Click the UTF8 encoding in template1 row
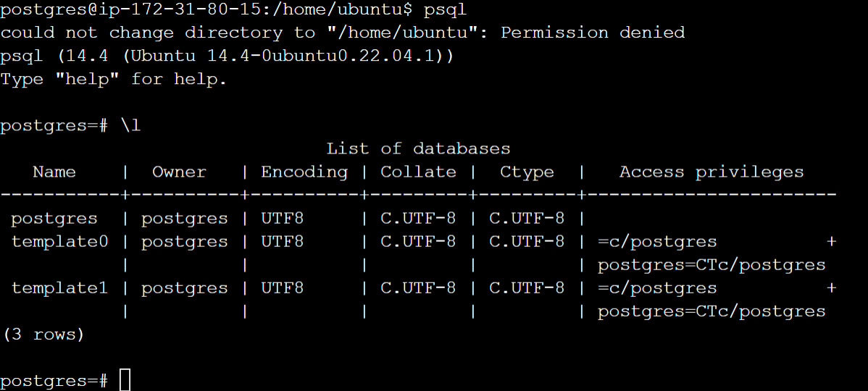Viewport: 868px width, 391px height. click(283, 288)
